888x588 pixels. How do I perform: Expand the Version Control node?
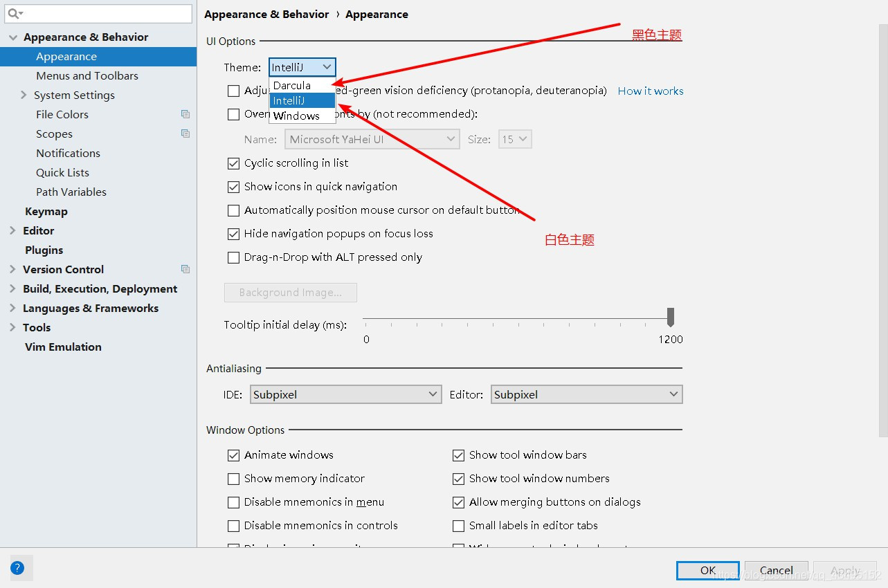13,269
